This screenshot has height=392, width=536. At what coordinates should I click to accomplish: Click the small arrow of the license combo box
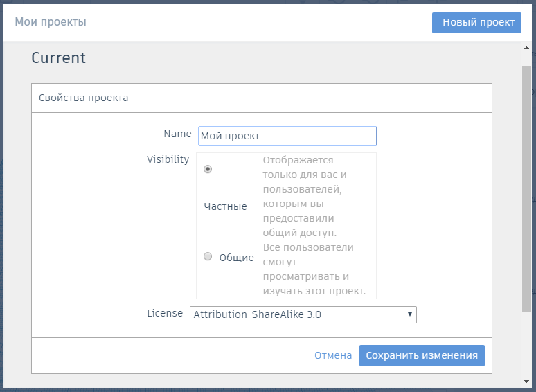point(410,314)
